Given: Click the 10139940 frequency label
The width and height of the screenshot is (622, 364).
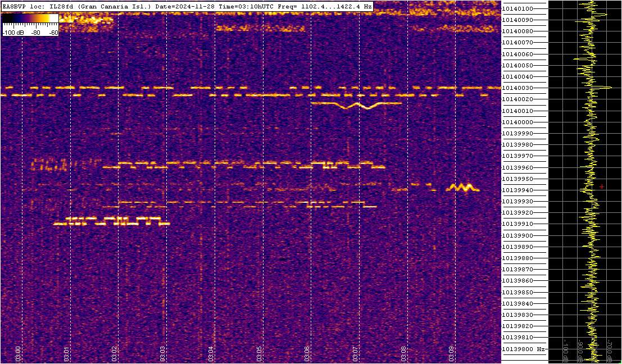Looking at the screenshot, I should tap(517, 190).
